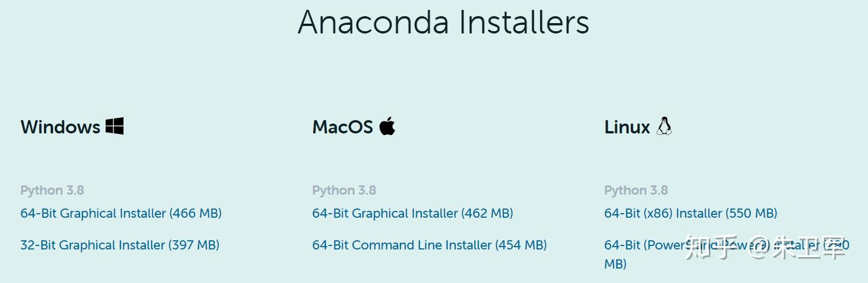Download MacOS 64-Bit Graphical Installer (462 MB)

(x=413, y=213)
